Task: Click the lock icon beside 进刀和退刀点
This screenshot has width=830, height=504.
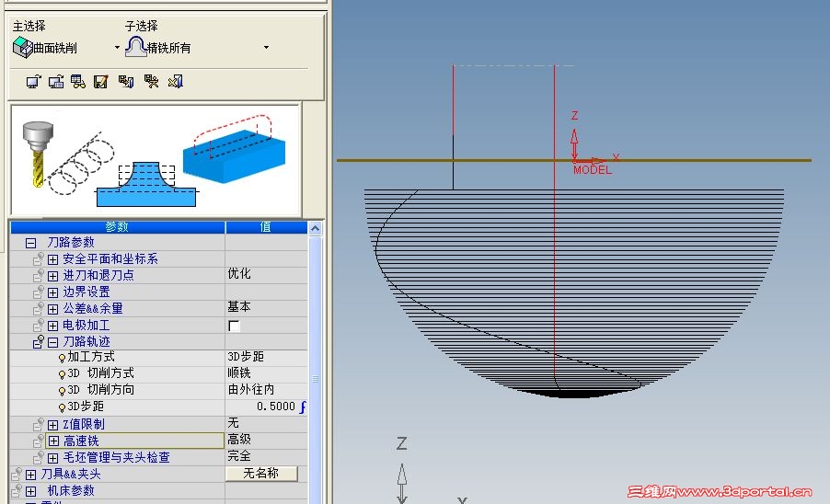Action: 38,275
